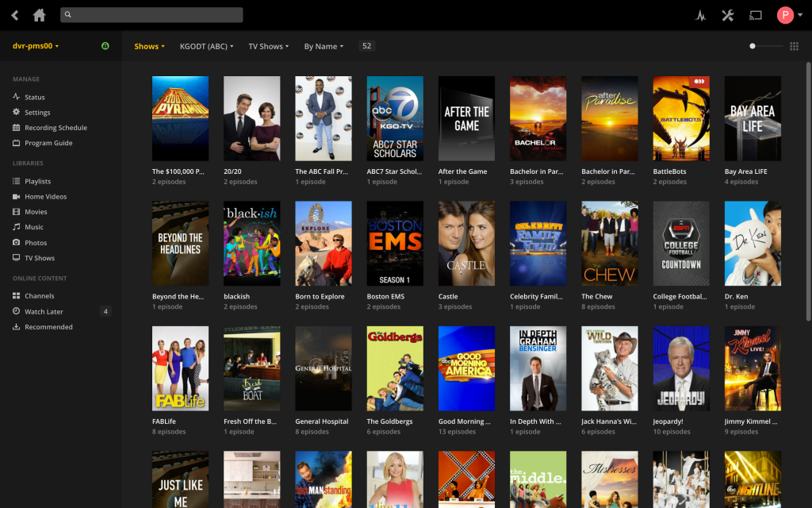812x508 pixels.
Task: Click the Program Guide TV icon
Action: (x=16, y=143)
